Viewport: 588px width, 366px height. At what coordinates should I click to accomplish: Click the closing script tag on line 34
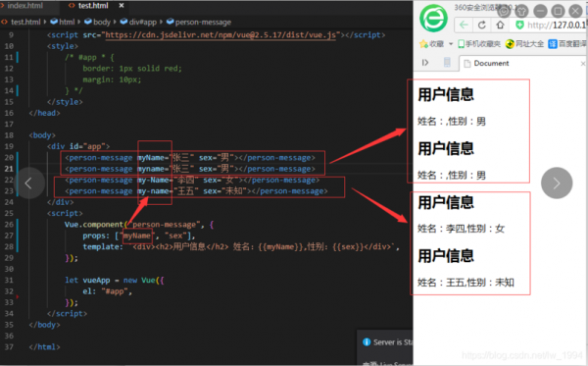pyautogui.click(x=67, y=314)
